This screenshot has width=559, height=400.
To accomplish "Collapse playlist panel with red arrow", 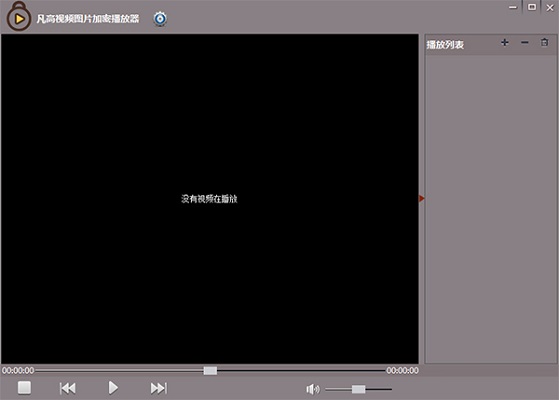I will [421, 199].
